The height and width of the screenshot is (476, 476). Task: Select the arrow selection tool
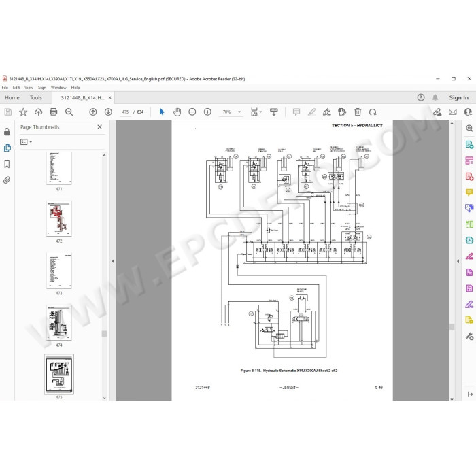tap(162, 112)
